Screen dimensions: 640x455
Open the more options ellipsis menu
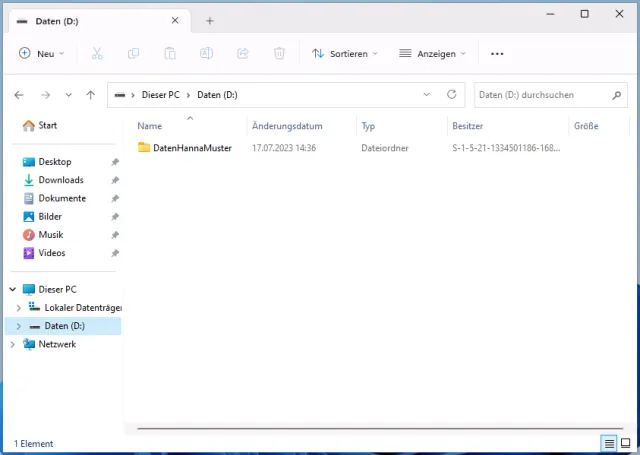pyautogui.click(x=497, y=53)
